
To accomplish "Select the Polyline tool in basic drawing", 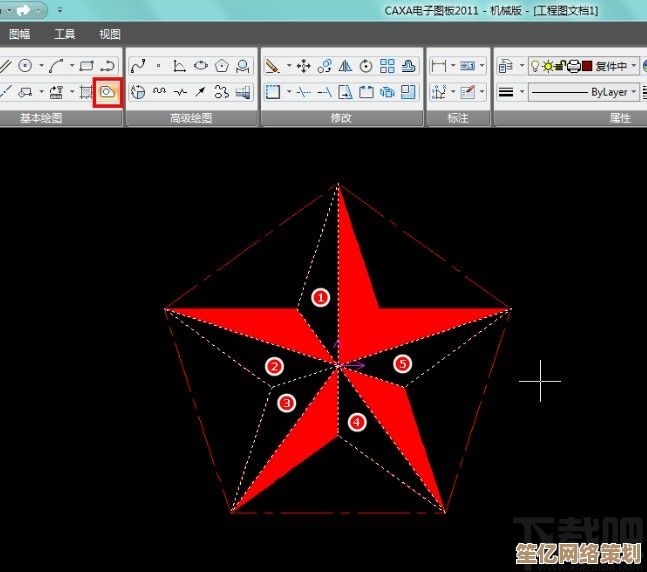I will click(108, 66).
